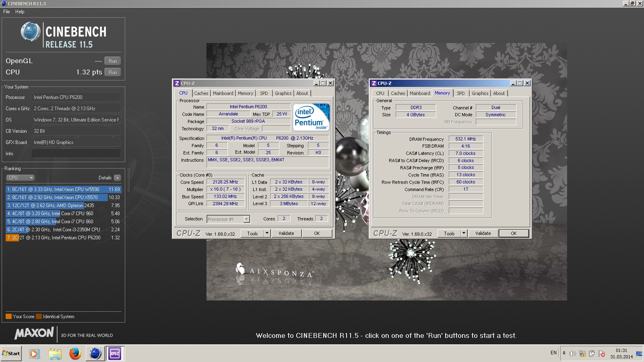The height and width of the screenshot is (362, 644).
Task: Open Tools dropdown arrow in right CPU-Z
Action: point(464,234)
